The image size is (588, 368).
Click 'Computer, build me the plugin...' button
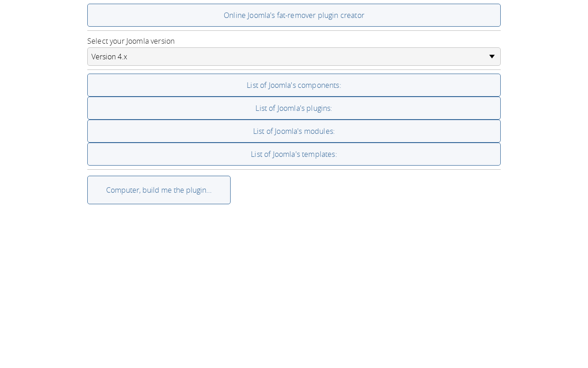pyautogui.click(x=159, y=190)
